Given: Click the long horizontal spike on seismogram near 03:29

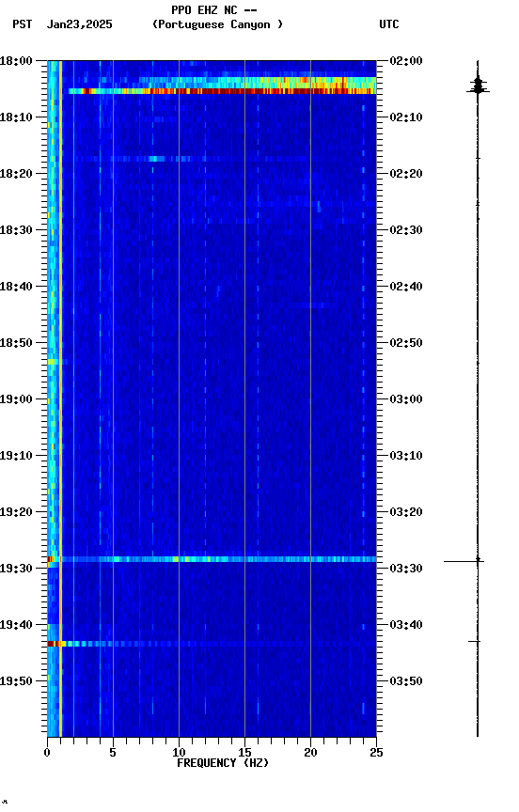Looking at the screenshot, I should [x=464, y=561].
